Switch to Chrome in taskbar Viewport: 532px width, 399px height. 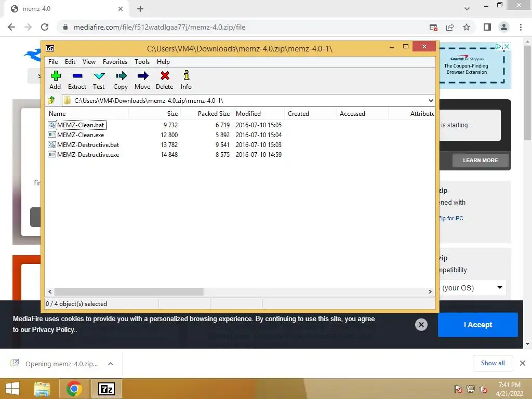coord(74,389)
